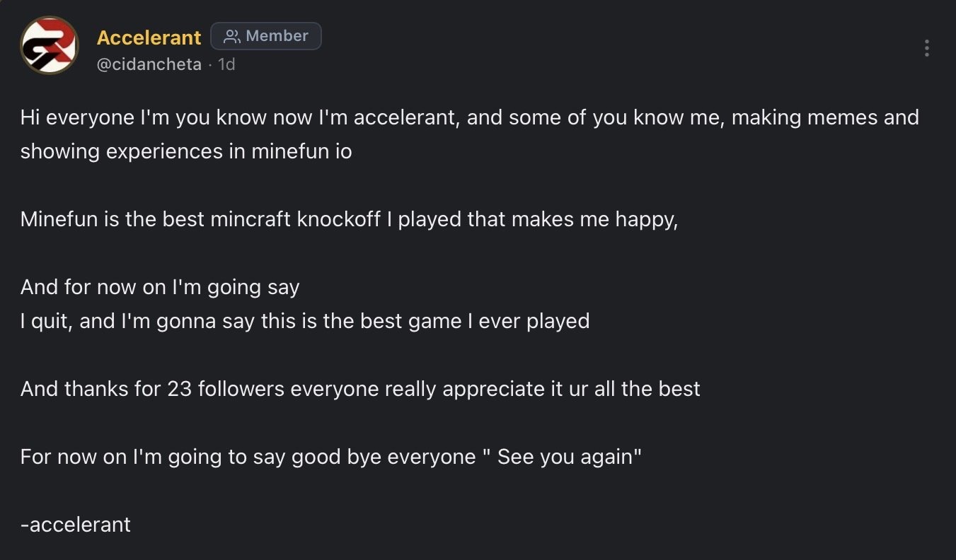Click the line beginning "I quit, and I'm gonna"
Screen dimensions: 956x560
click(304, 321)
